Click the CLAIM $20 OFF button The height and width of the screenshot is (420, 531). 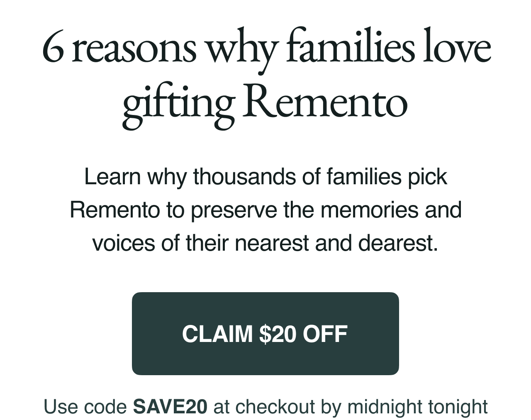click(x=265, y=334)
